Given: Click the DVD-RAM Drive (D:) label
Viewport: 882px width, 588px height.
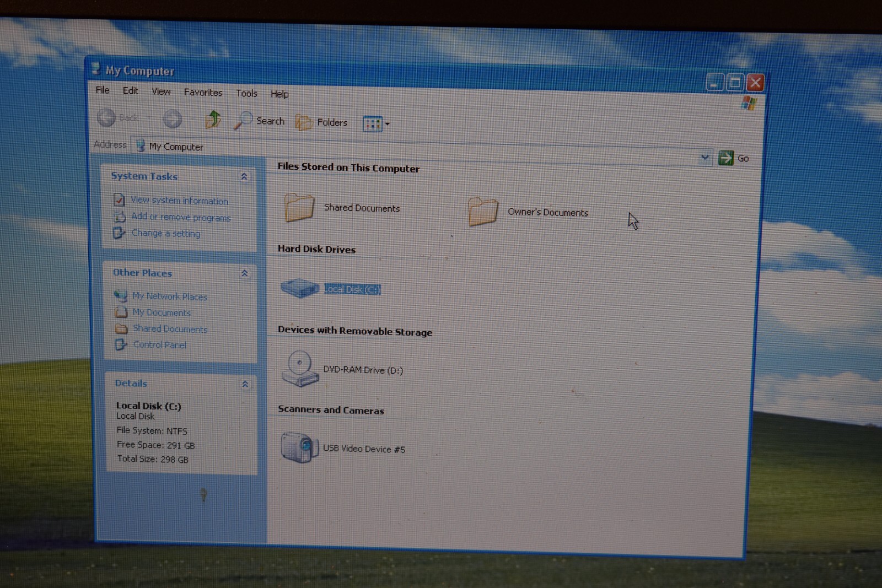Looking at the screenshot, I should click(x=363, y=370).
